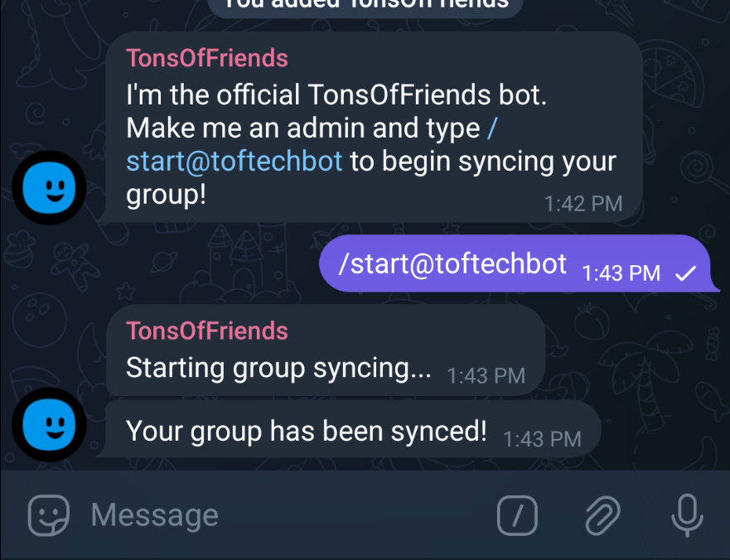Tap the microphone to record voice

point(686,515)
